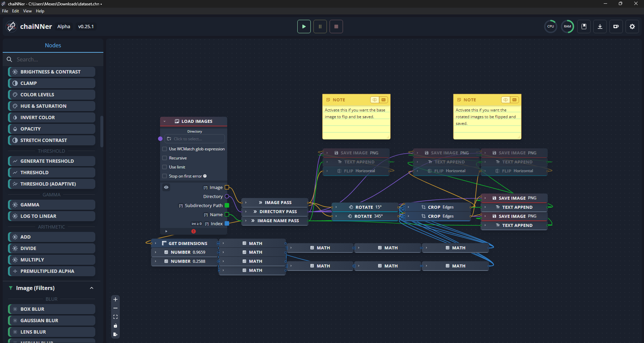Open the node documentation book icon
Image resolution: width=644 pixels, height=343 pixels.
click(584, 27)
